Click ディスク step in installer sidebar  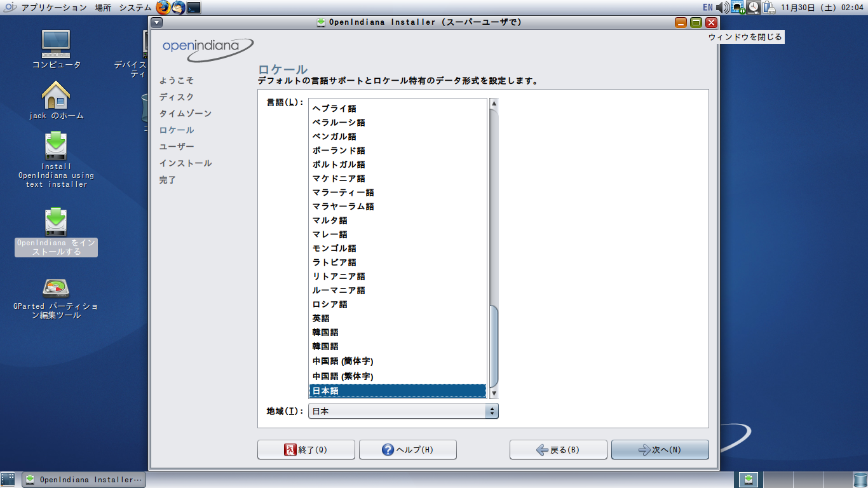coord(177,97)
